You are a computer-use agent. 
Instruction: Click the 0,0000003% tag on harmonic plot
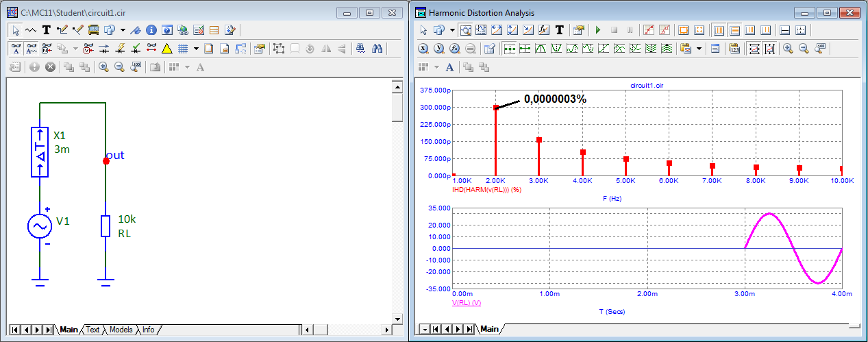point(555,99)
